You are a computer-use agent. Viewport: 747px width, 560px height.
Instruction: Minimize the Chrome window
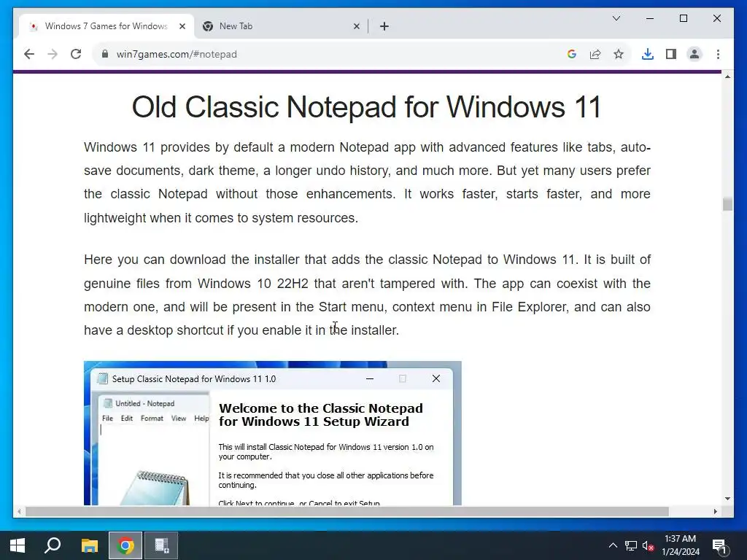pos(650,18)
